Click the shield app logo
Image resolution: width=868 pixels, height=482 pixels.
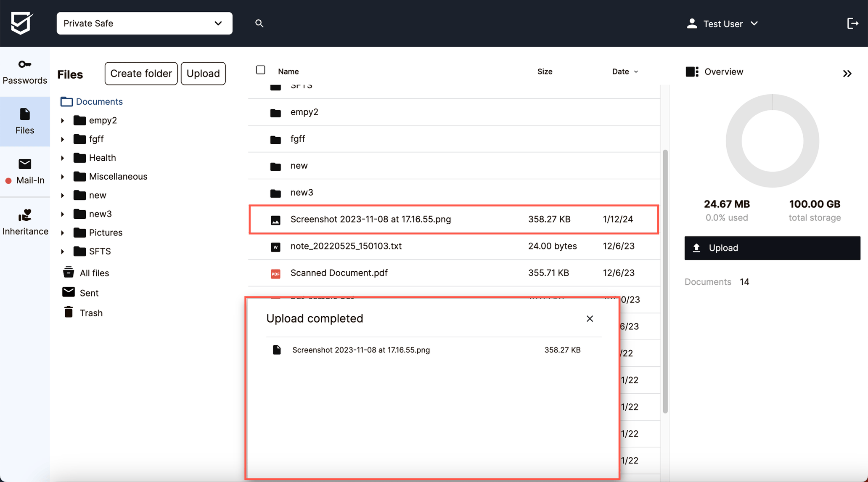click(21, 23)
